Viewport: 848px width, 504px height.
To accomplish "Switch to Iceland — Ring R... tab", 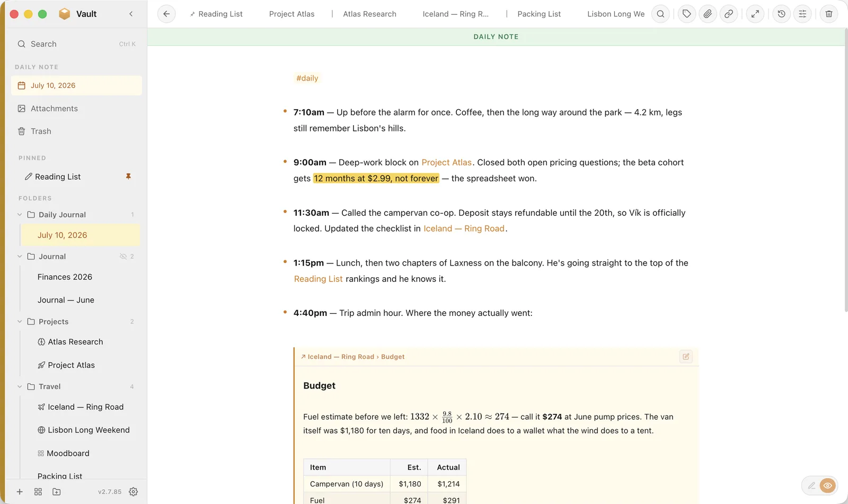I will (x=455, y=14).
